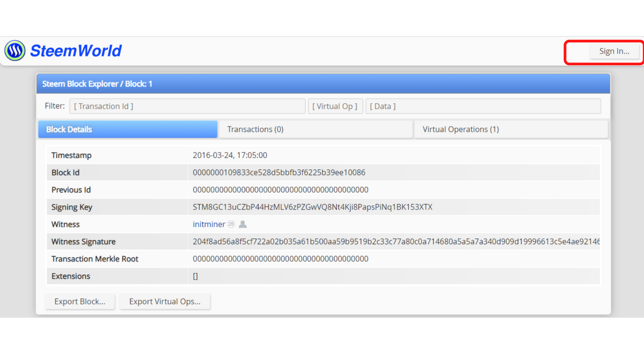
Task: Switch to the Block Details tab
Action: tap(128, 129)
